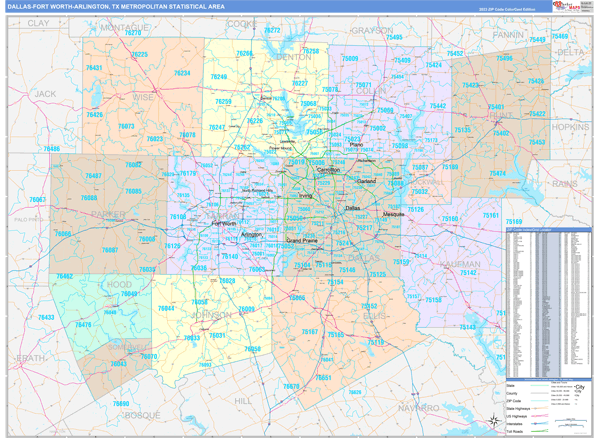Select the HOOD county label
The height and width of the screenshot is (439, 600).
119,284
